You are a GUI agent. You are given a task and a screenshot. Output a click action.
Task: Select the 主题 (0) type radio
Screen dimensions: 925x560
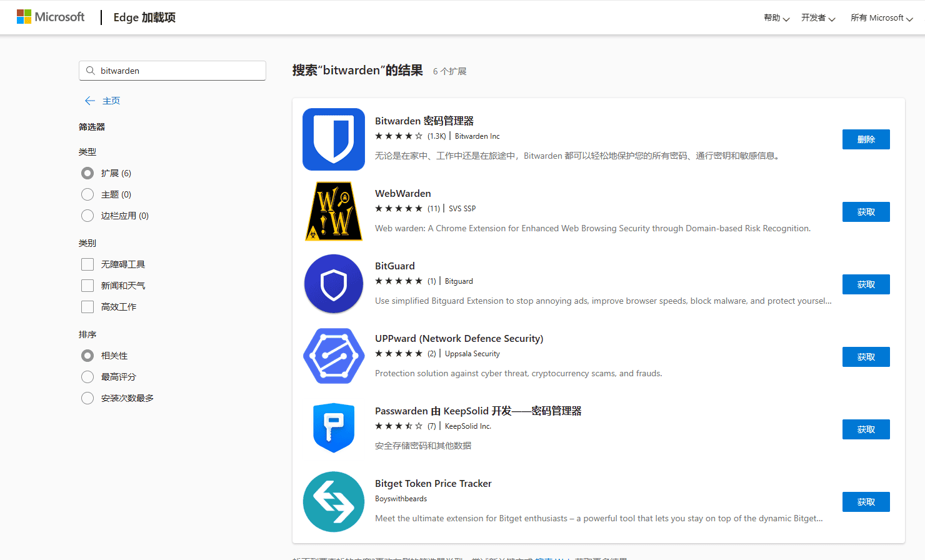(87, 194)
